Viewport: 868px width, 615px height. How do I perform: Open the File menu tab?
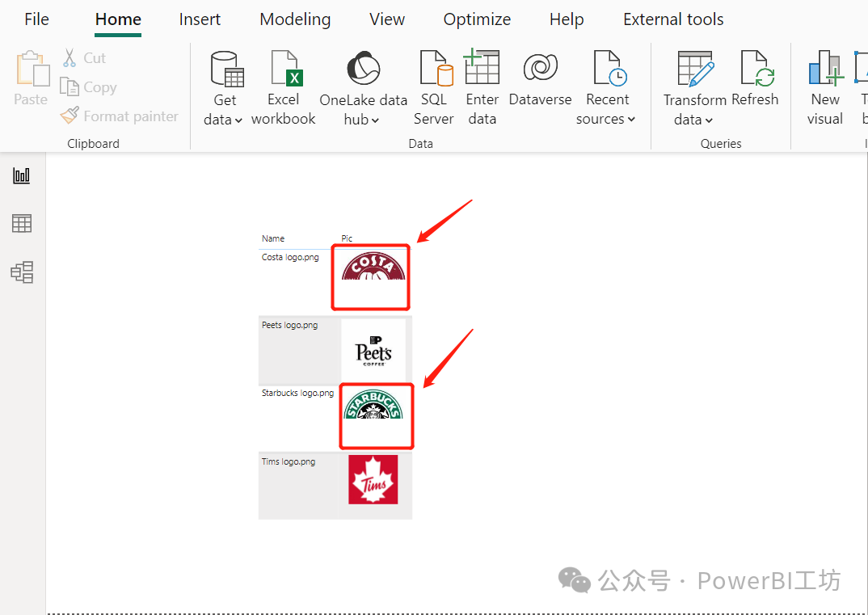[x=36, y=19]
